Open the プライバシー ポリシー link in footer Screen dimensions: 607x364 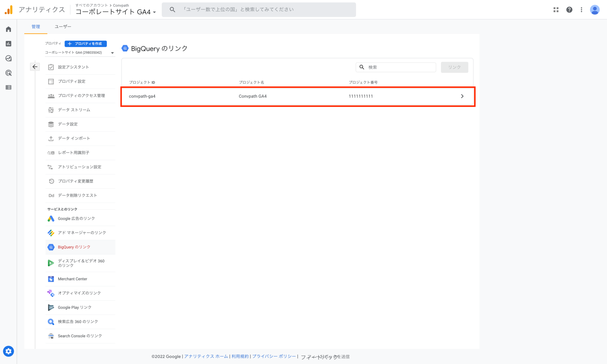[x=274, y=356]
